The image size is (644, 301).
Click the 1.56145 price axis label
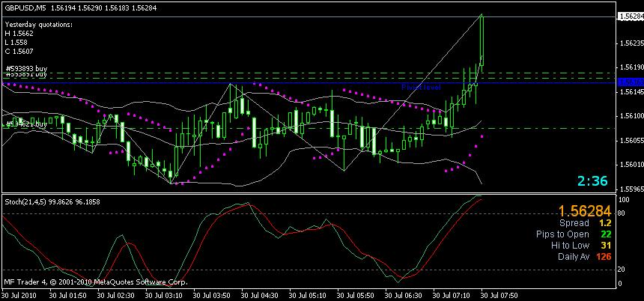click(x=631, y=92)
